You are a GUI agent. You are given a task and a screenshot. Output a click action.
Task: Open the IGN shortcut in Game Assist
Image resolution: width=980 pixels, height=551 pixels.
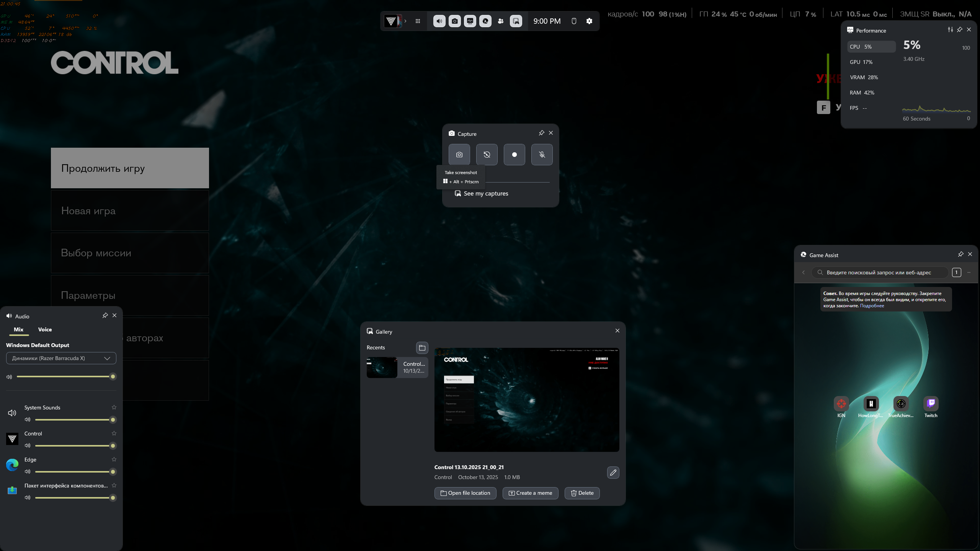point(841,404)
